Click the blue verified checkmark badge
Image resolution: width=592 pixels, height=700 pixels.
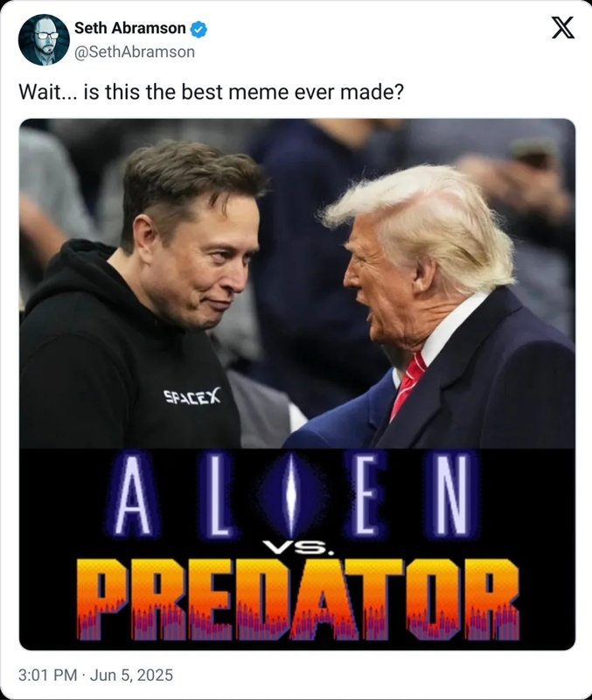pyautogui.click(x=198, y=29)
